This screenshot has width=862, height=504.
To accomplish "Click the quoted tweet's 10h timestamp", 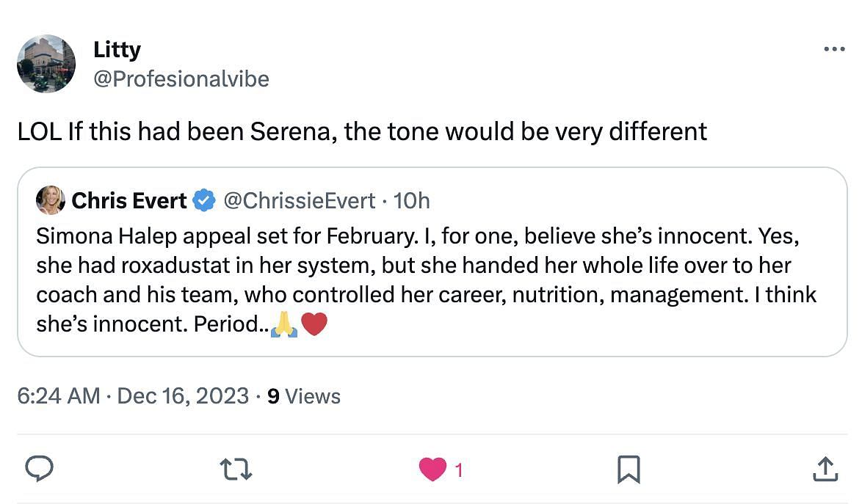I will click(412, 200).
